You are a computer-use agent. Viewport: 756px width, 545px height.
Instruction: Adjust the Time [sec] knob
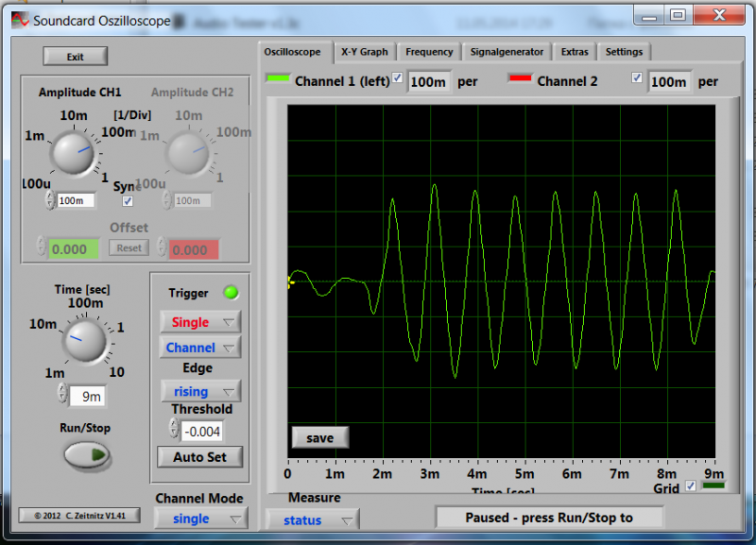point(84,340)
